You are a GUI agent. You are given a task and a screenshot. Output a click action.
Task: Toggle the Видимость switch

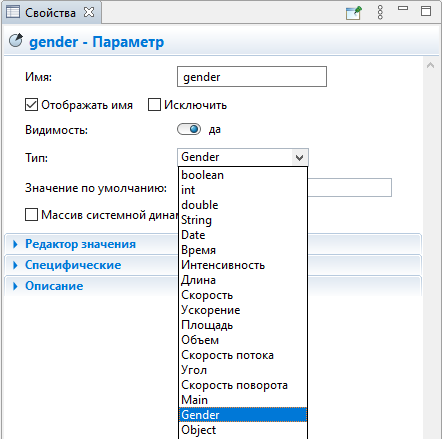pos(189,129)
